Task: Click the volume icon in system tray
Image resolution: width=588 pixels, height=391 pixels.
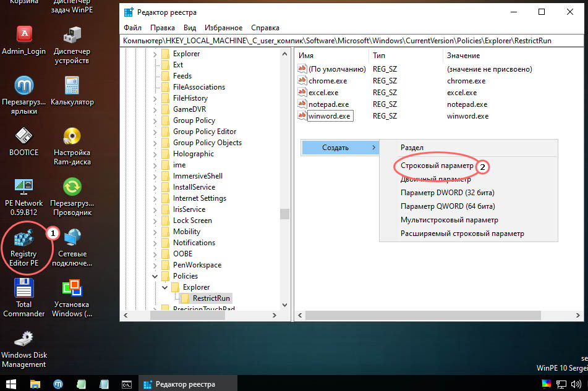Action: [576, 384]
